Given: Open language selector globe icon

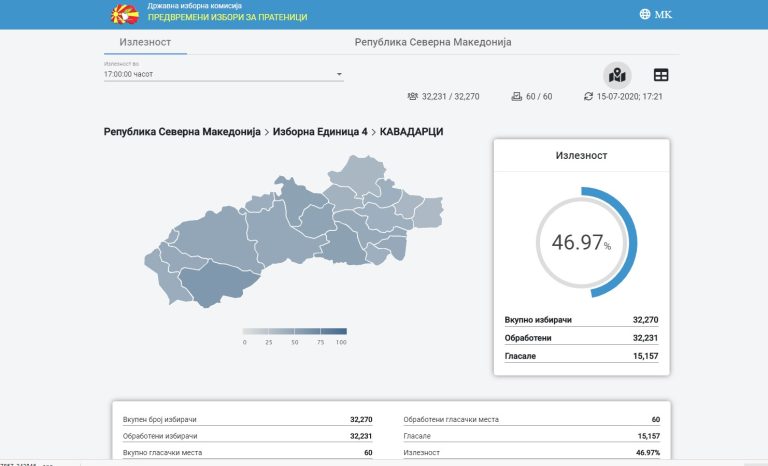Looking at the screenshot, I should pyautogui.click(x=645, y=14).
